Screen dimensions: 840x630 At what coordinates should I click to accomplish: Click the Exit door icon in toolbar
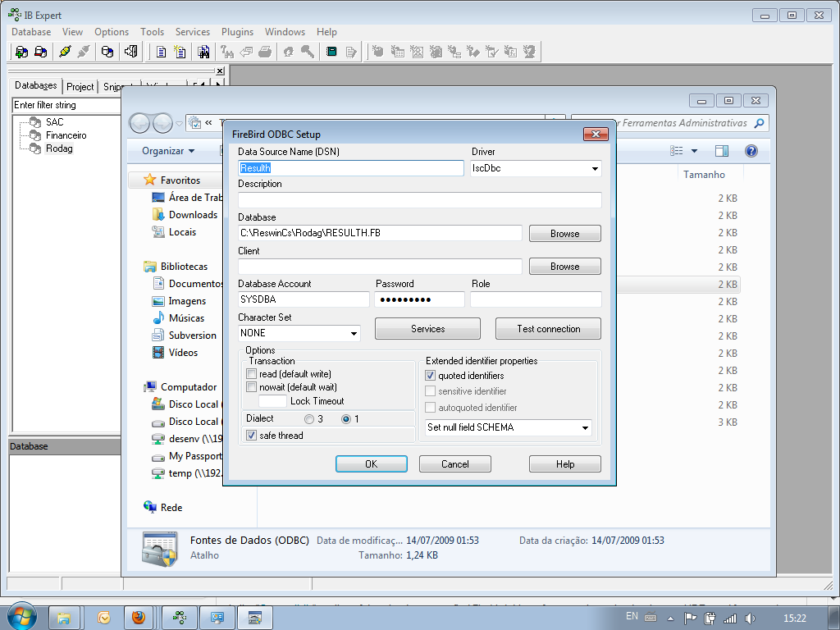[x=130, y=52]
